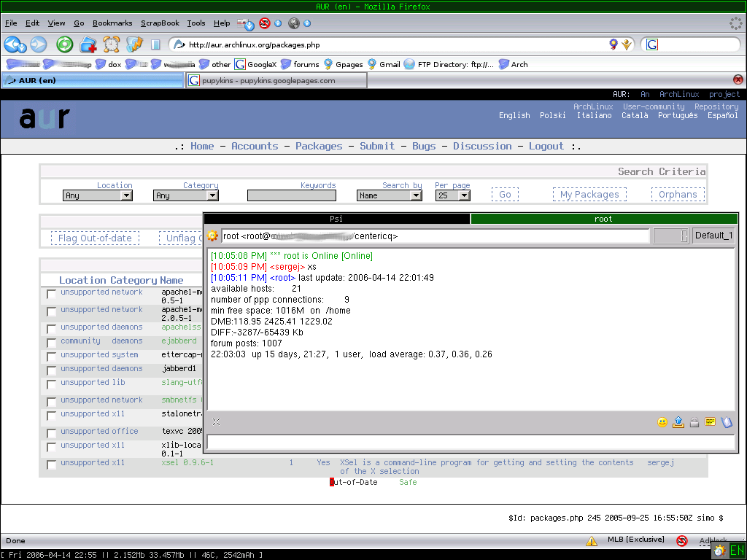Go back with Firefox Back arrow
Viewport: 747px width, 560px height.
(x=12, y=44)
